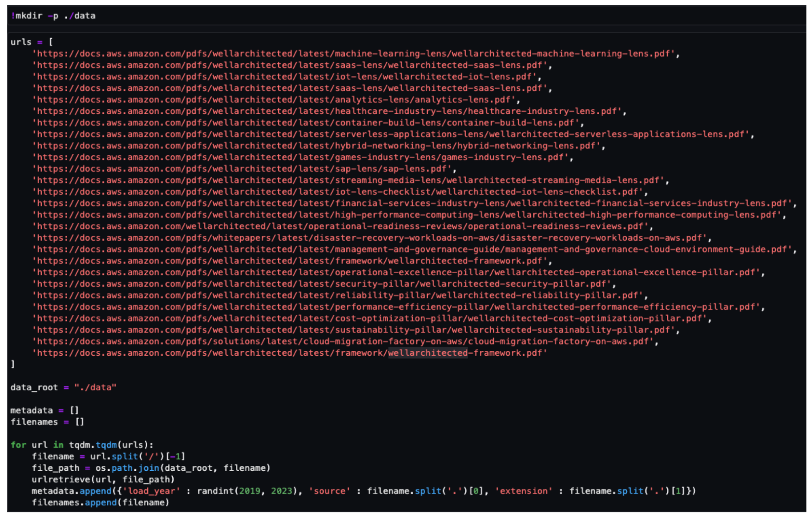The height and width of the screenshot is (521, 812).
Task: Click the highlighted wellarchitected word
Action: click(x=428, y=353)
